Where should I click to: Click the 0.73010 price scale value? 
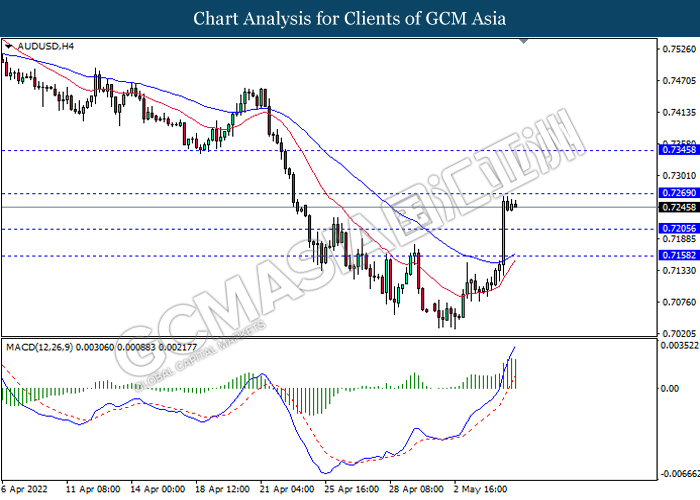click(679, 175)
